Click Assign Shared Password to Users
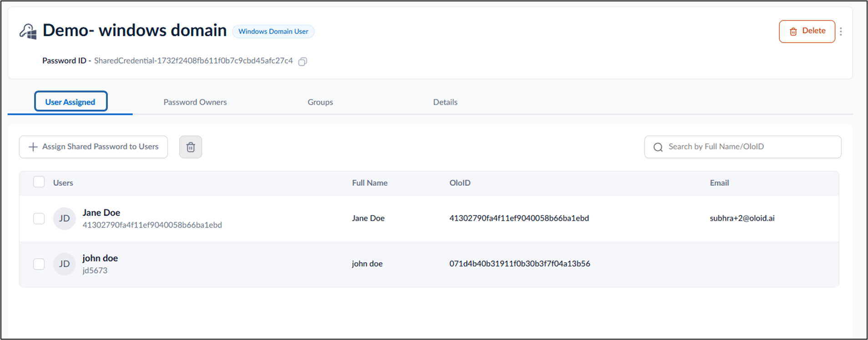This screenshot has height=340, width=868. 93,147
